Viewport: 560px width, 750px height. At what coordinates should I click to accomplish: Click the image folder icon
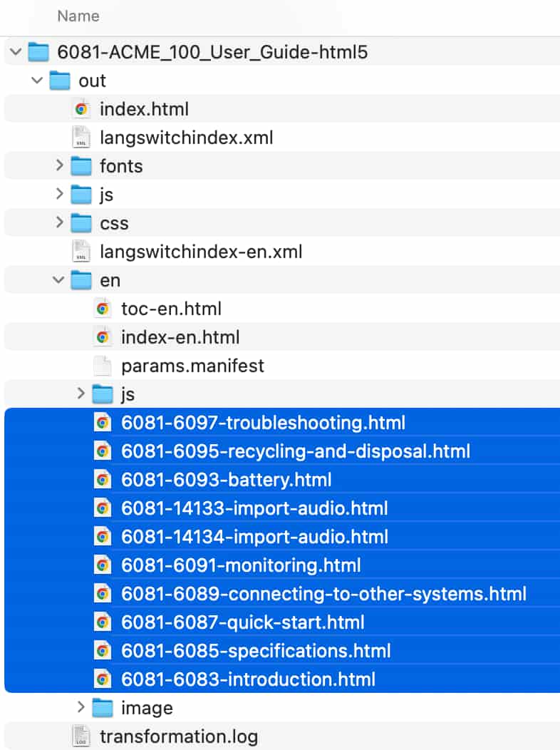click(103, 708)
